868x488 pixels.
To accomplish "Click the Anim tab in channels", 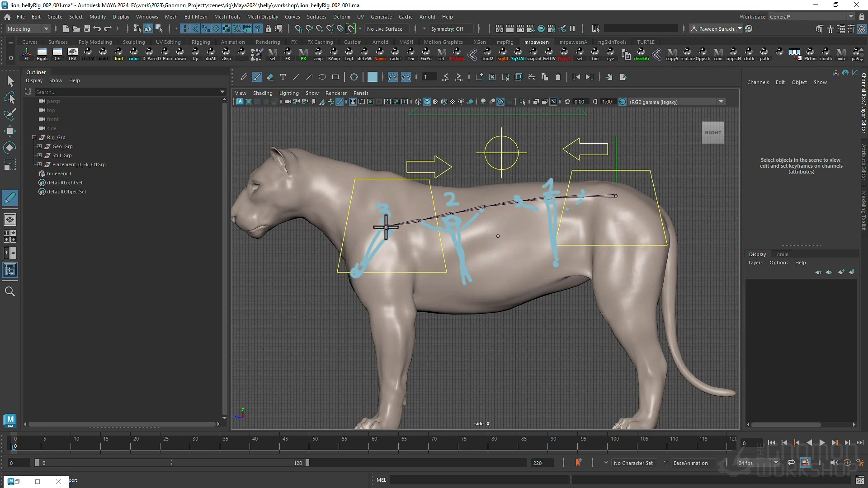I will tap(782, 254).
